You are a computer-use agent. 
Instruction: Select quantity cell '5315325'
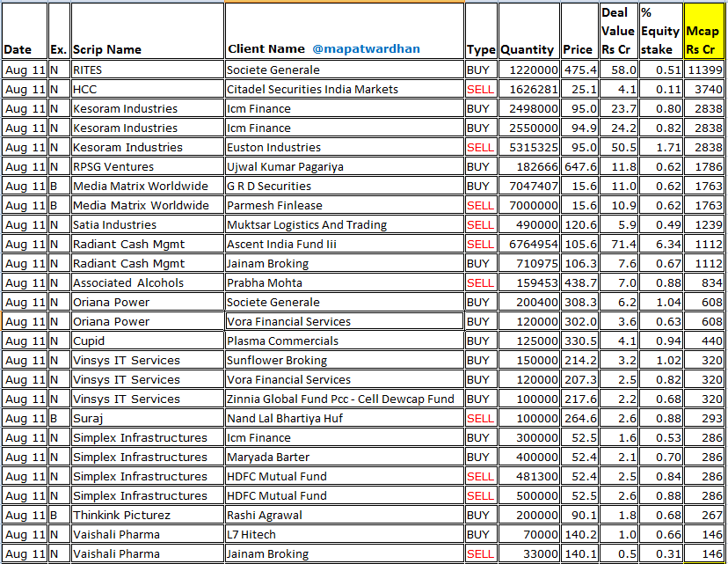tap(528, 147)
